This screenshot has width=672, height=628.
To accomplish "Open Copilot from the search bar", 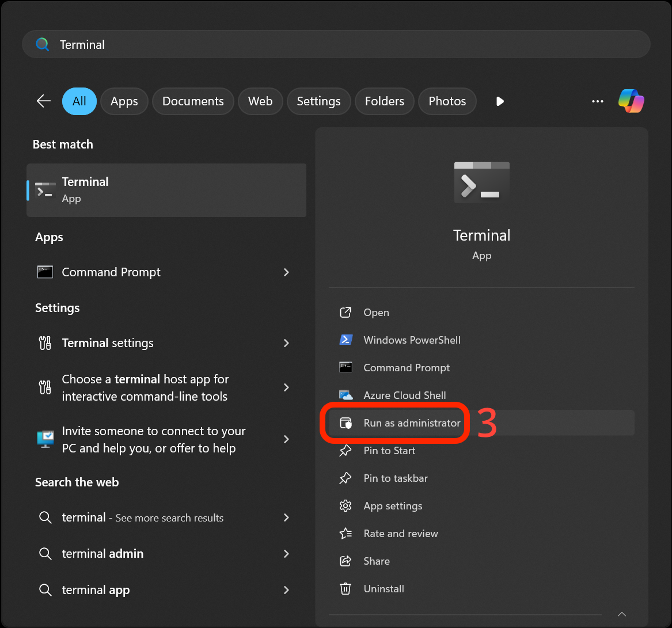I will tap(631, 101).
